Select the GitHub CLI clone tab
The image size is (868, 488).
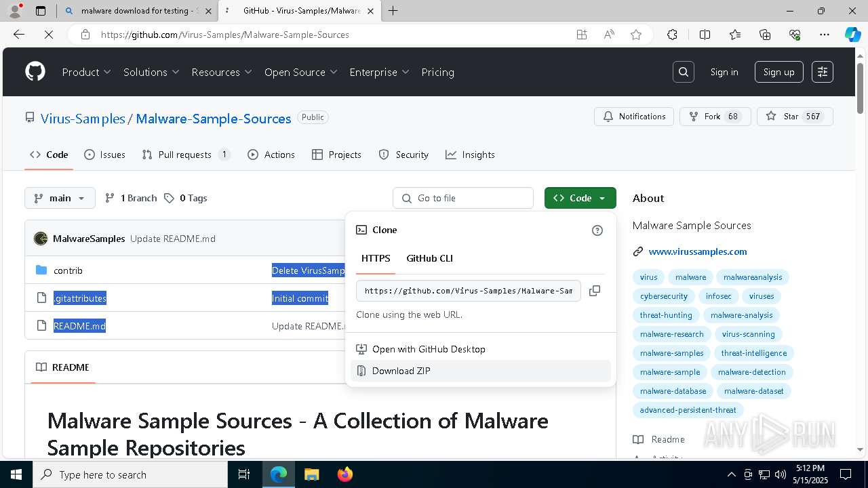tap(429, 258)
